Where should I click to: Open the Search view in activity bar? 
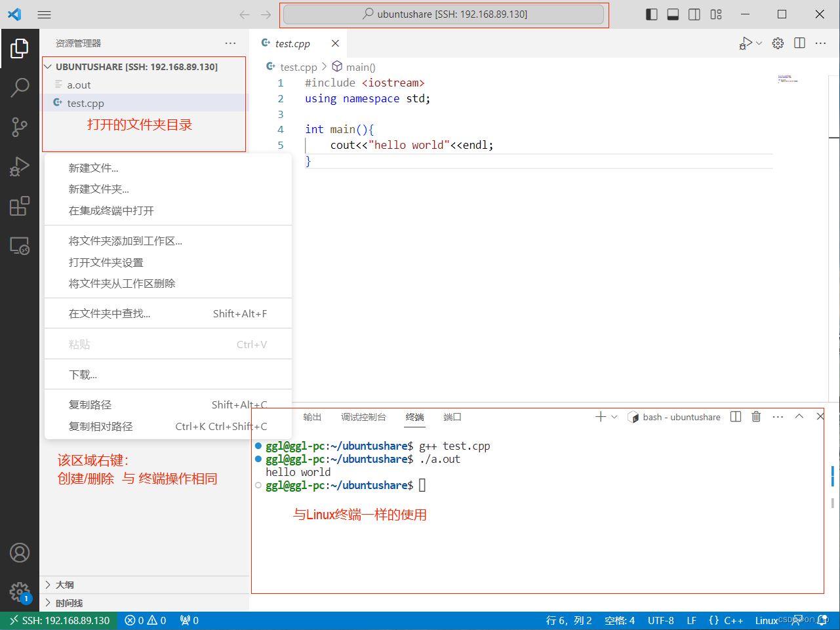20,87
